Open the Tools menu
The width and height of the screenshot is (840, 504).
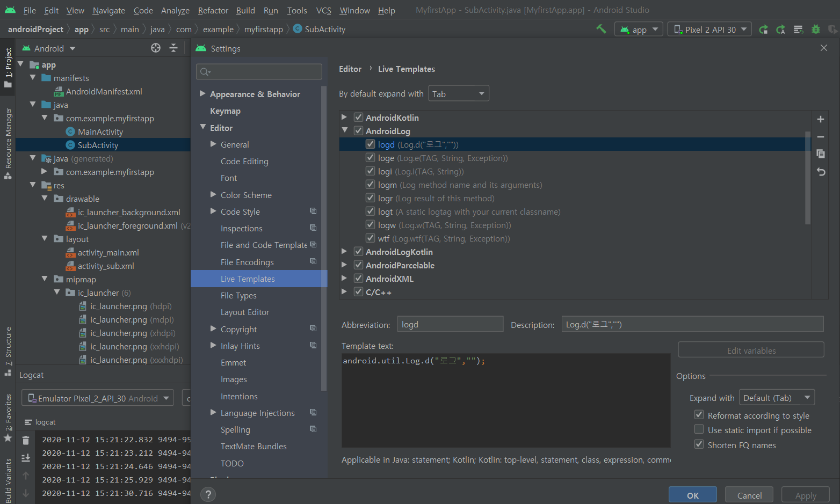(297, 10)
